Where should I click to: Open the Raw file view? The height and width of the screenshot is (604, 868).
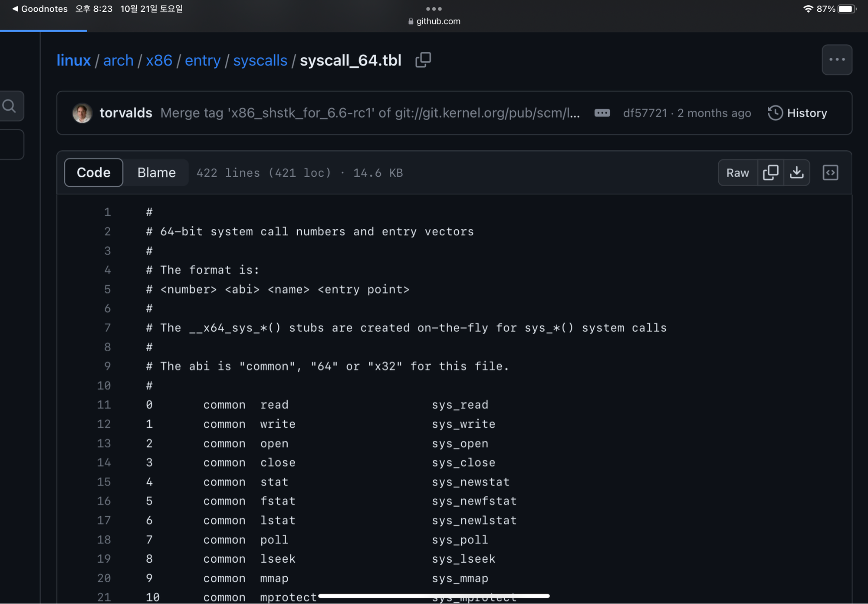tap(737, 173)
